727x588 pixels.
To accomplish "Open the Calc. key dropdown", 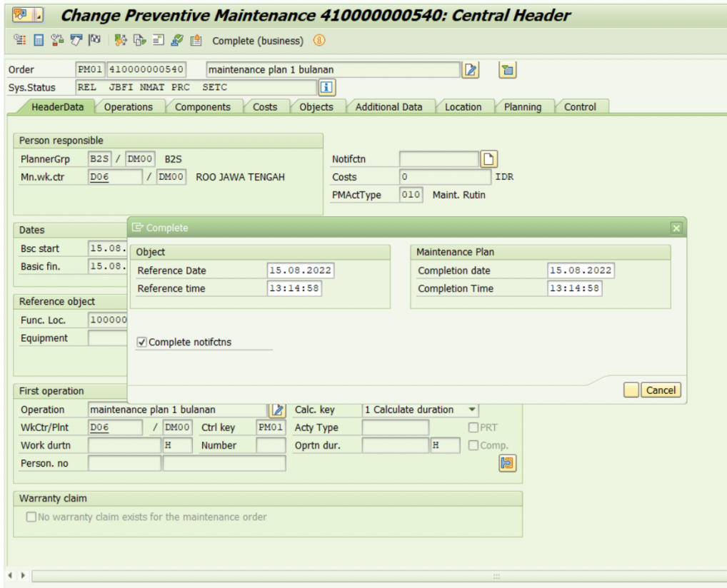I will tap(471, 410).
